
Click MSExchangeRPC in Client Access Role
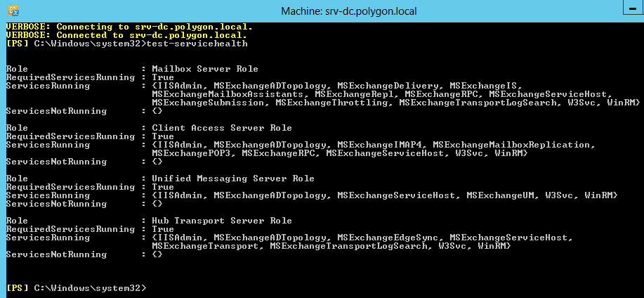278,153
